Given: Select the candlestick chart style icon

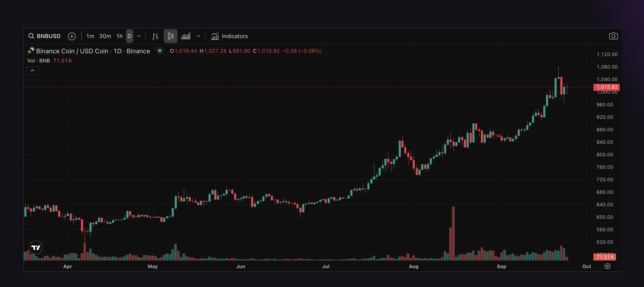Looking at the screenshot, I should click(x=170, y=36).
